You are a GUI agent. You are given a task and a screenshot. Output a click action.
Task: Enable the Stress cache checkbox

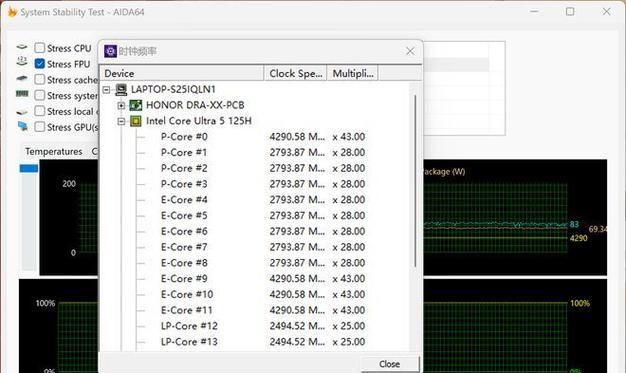pos(40,79)
